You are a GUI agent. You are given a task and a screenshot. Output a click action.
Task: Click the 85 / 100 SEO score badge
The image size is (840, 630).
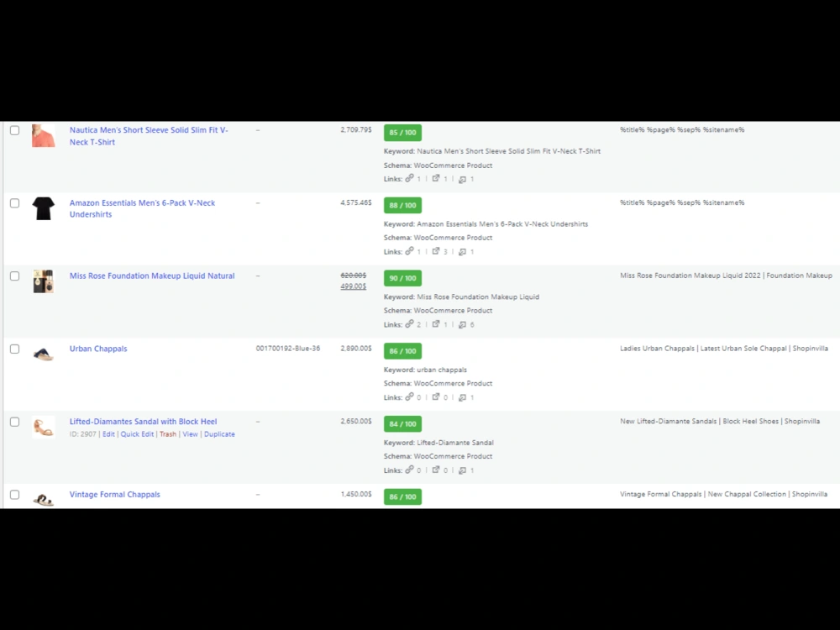coord(402,133)
